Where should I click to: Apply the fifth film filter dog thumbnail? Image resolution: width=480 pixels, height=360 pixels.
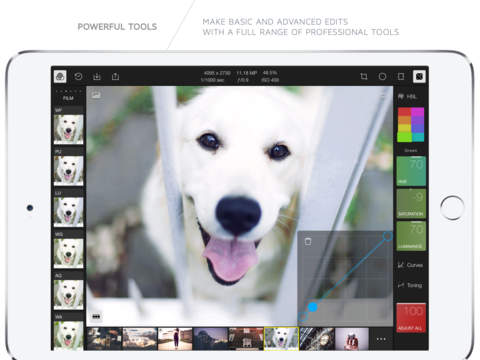tap(68, 295)
